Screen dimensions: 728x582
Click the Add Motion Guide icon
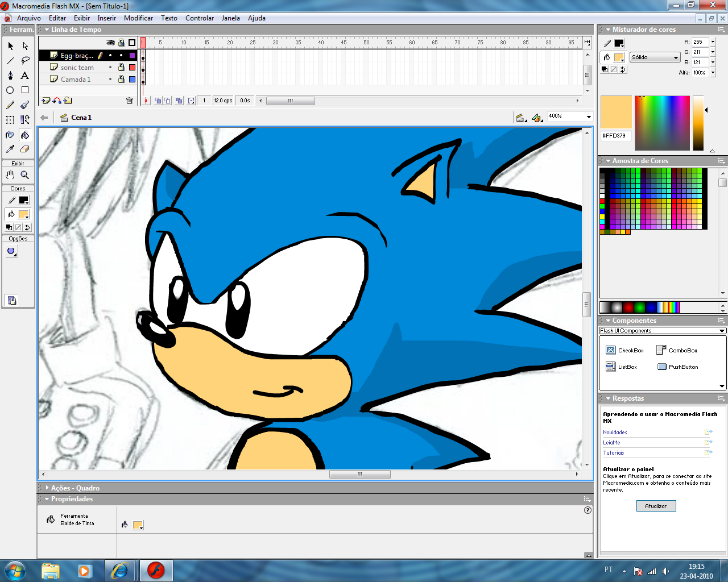point(57,101)
